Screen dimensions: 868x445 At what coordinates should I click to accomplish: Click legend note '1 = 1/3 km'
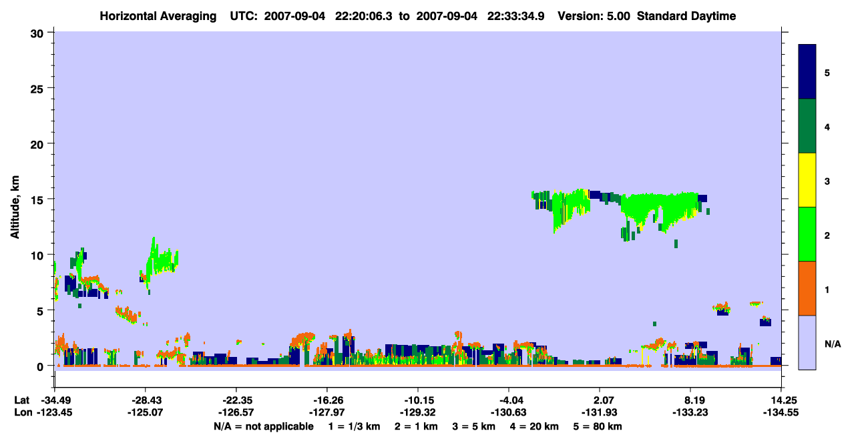(354, 426)
